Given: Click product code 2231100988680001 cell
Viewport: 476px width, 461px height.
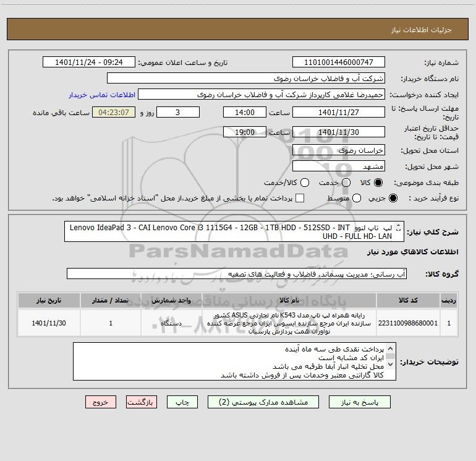Looking at the screenshot, I should coord(408,323).
